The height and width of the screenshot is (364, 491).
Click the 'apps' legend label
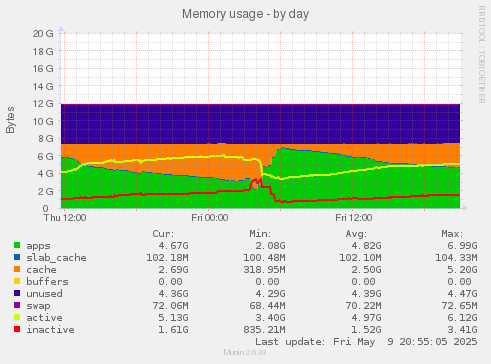tap(38, 246)
